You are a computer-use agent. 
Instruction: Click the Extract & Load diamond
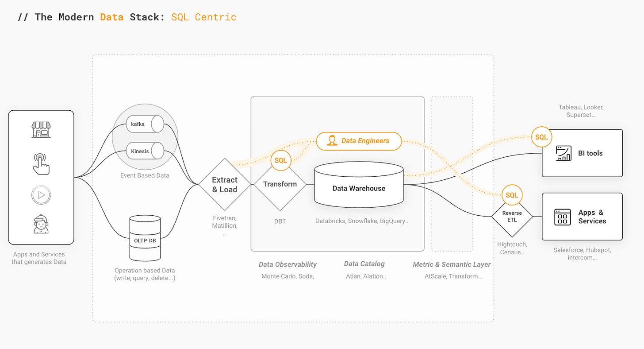point(225,184)
